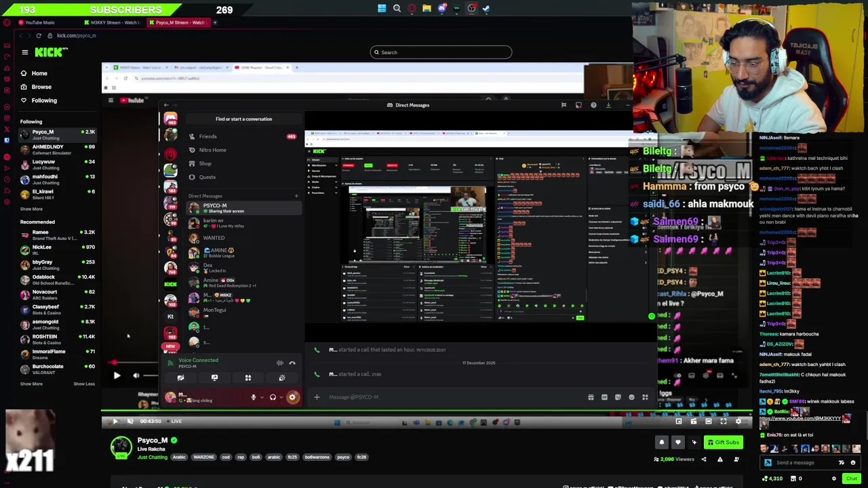
Task: Open Discord from the taskbar
Action: click(441, 9)
